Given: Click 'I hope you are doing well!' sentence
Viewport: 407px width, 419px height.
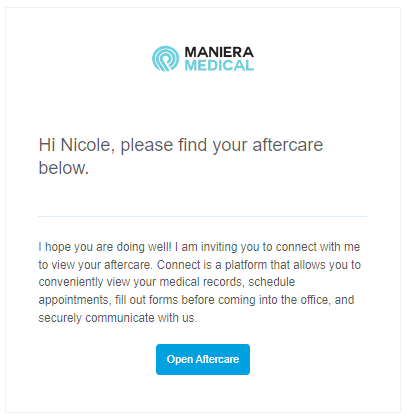Looking at the screenshot, I should 105,247.
